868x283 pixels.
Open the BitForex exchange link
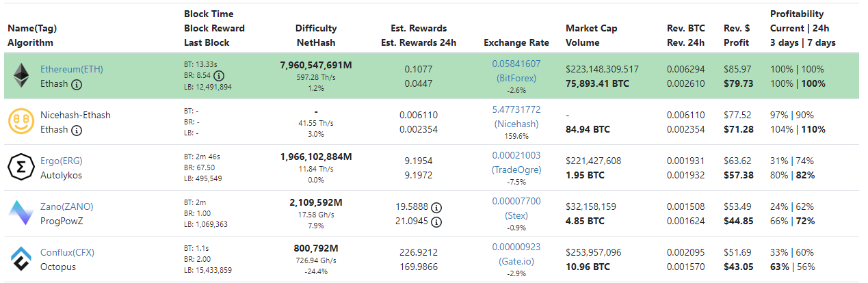tap(516, 78)
